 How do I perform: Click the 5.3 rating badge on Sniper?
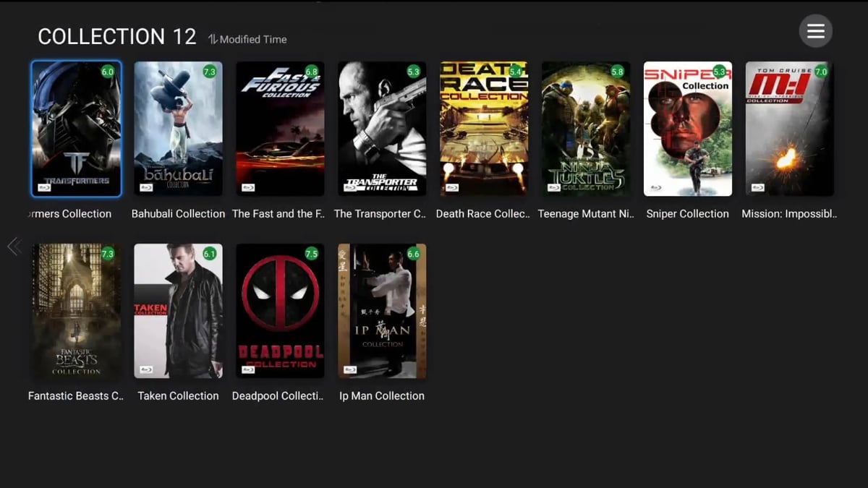[x=720, y=72]
